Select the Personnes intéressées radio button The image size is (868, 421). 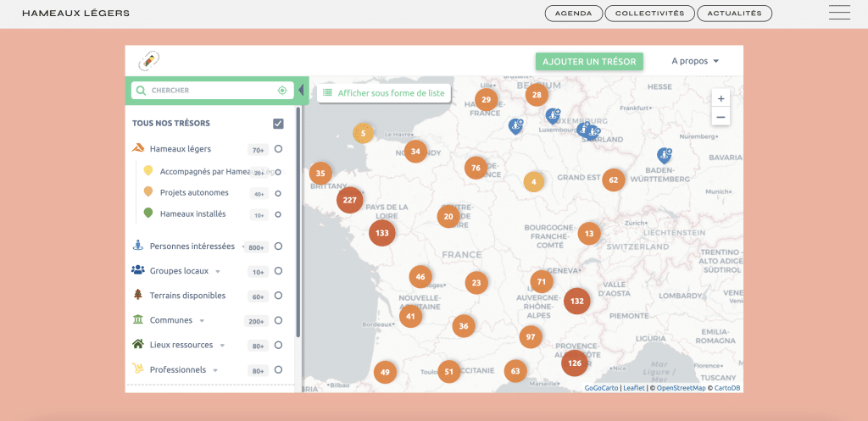click(x=278, y=247)
